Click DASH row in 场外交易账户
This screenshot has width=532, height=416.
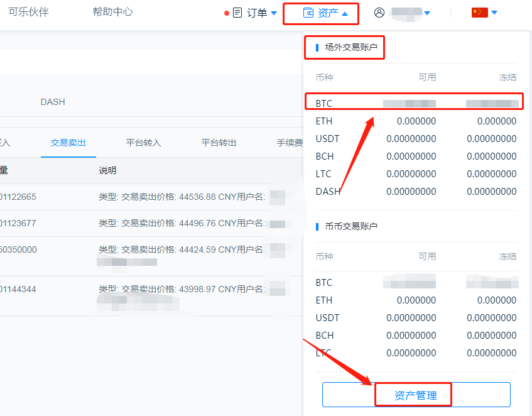(416, 192)
